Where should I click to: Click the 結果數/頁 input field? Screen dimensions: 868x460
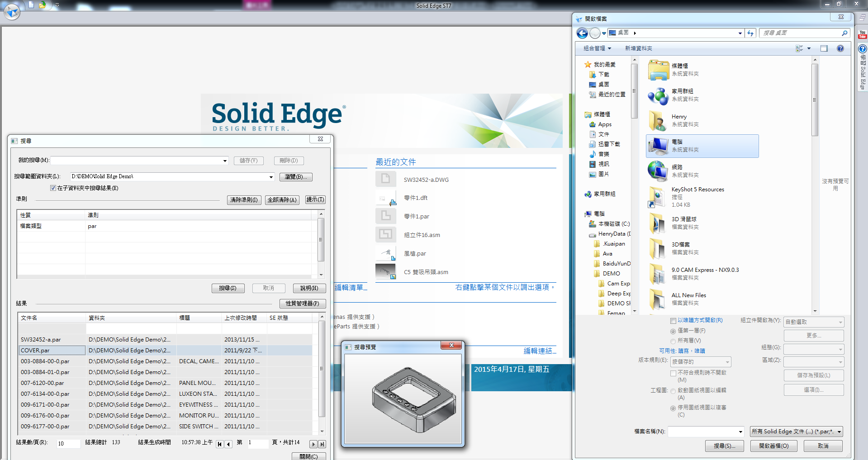point(68,444)
